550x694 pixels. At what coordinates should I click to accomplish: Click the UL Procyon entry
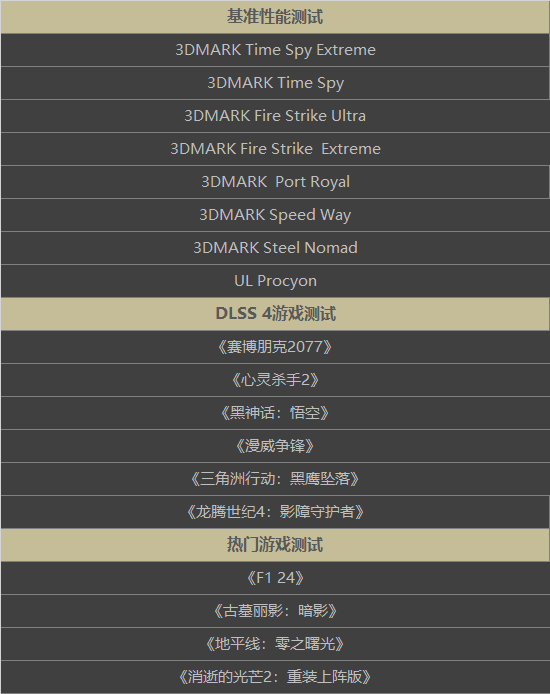tap(275, 281)
